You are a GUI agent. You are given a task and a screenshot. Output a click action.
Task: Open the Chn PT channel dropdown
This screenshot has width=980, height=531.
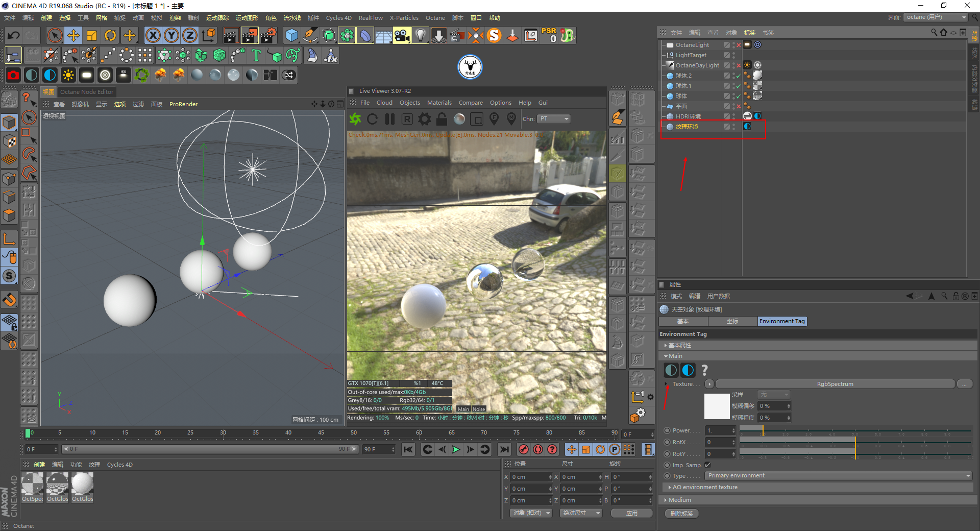coord(554,119)
